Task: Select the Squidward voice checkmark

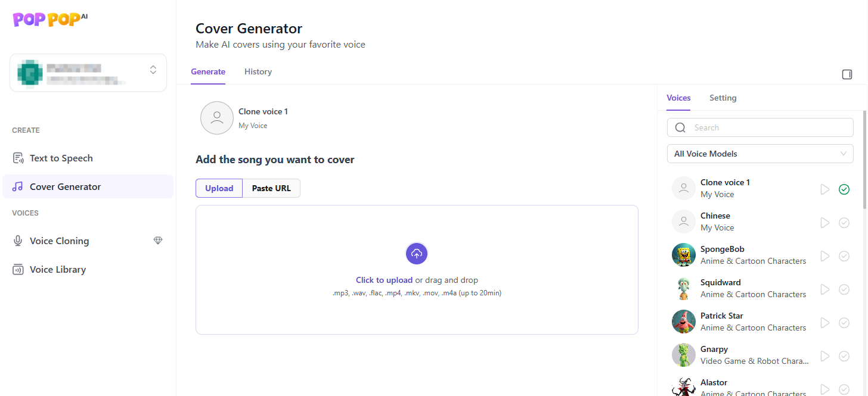Action: [x=844, y=289]
